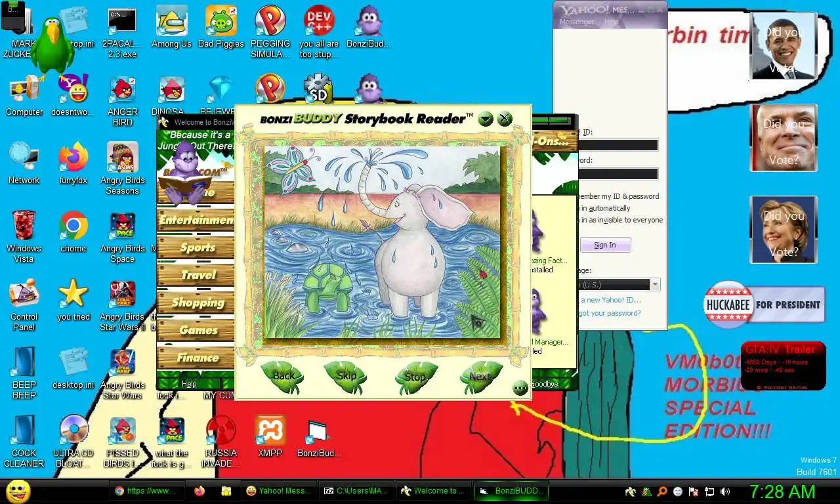Screen dimensions: 840x504
Task: Click the Obama 'Did you Vote?' gadget
Action: tap(783, 46)
